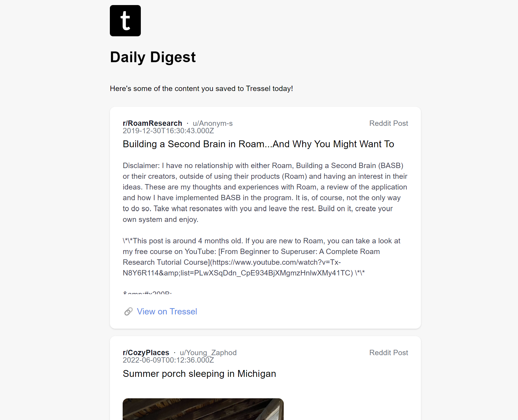Click the From Beginner to Superuser course text
The width and height of the screenshot is (518, 420).
(x=299, y=252)
